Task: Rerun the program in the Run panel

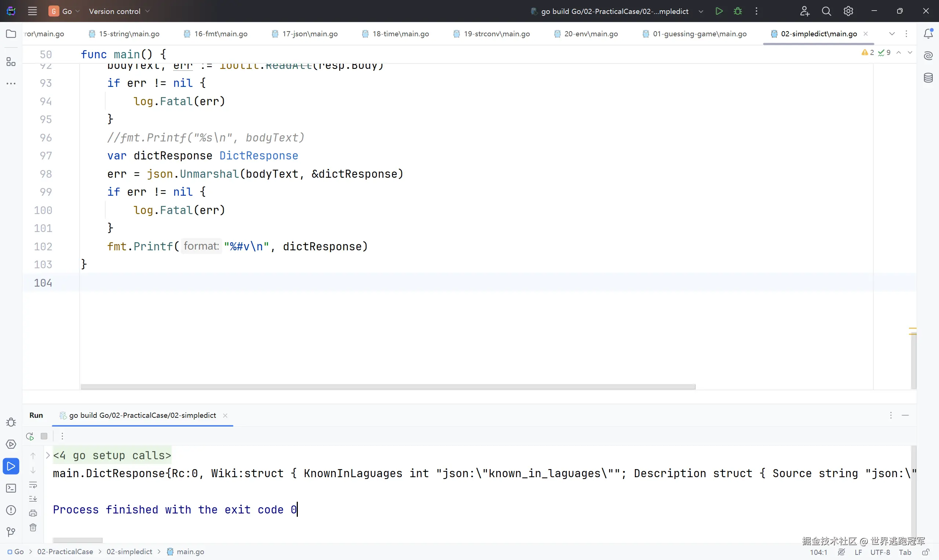Action: (x=30, y=436)
